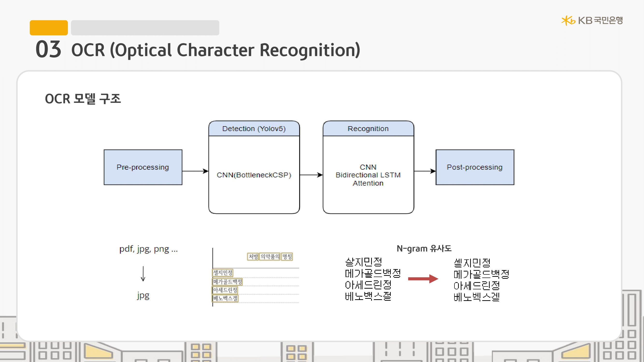The width and height of the screenshot is (644, 362).
Task: Click arrow from Pre-processing to Detection
Action: [x=195, y=171]
